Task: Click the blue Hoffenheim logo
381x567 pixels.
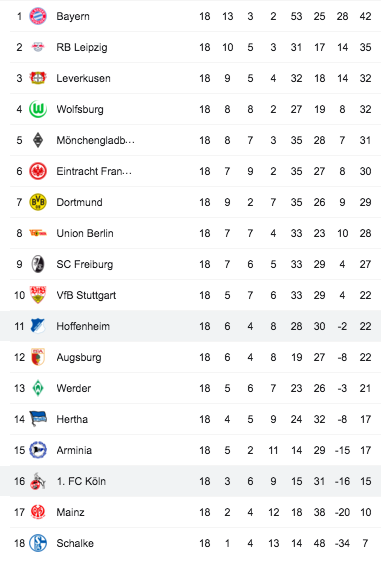Action: 38,326
